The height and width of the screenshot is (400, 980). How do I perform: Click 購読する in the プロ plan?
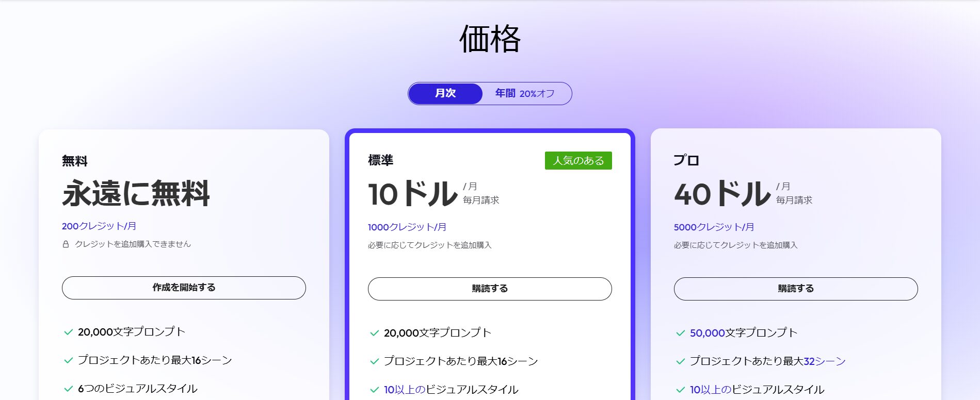(x=796, y=289)
